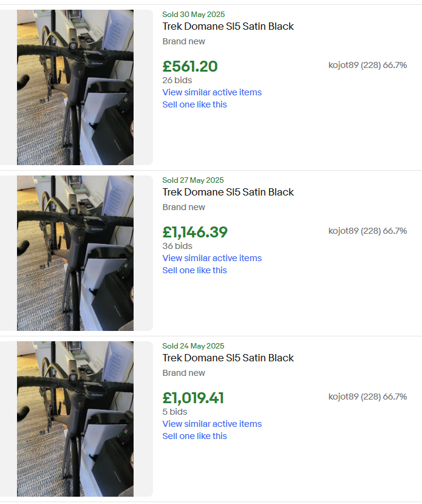This screenshot has height=504, width=422.
Task: Click the '26 bids' count
Action: 177,80
